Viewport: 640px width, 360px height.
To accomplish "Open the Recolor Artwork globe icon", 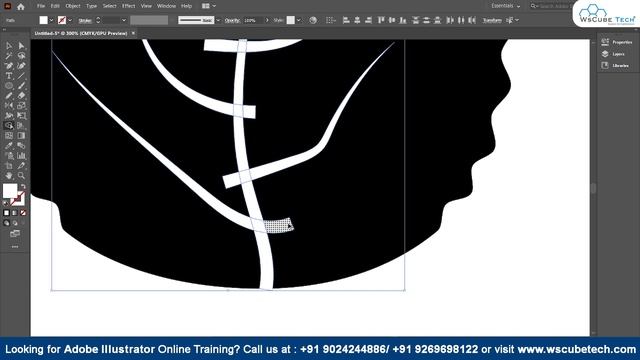I will [313, 20].
